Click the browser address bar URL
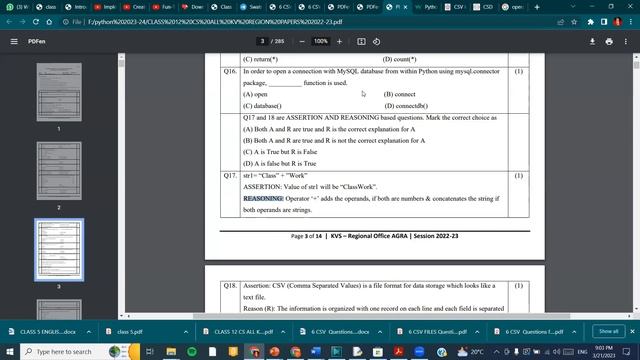Viewport: 640px width, 360px height. 215,22
